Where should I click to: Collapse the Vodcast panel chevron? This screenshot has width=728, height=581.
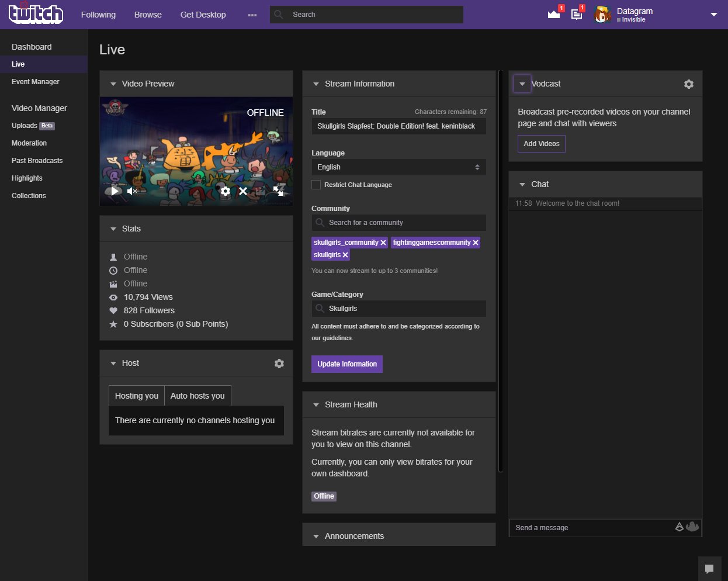click(521, 84)
